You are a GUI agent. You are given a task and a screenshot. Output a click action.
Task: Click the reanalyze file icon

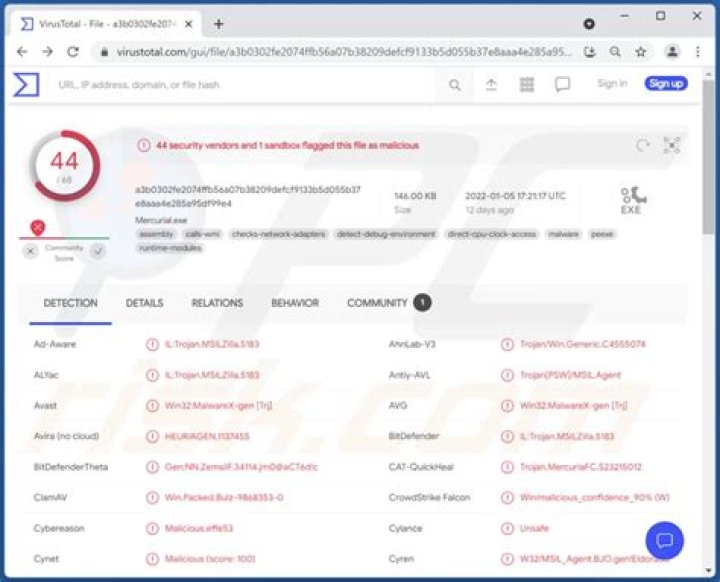tap(643, 146)
